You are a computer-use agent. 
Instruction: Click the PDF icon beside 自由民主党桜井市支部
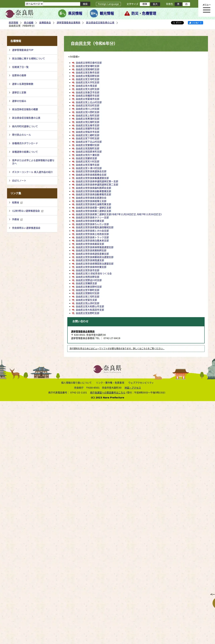pos(73,132)
